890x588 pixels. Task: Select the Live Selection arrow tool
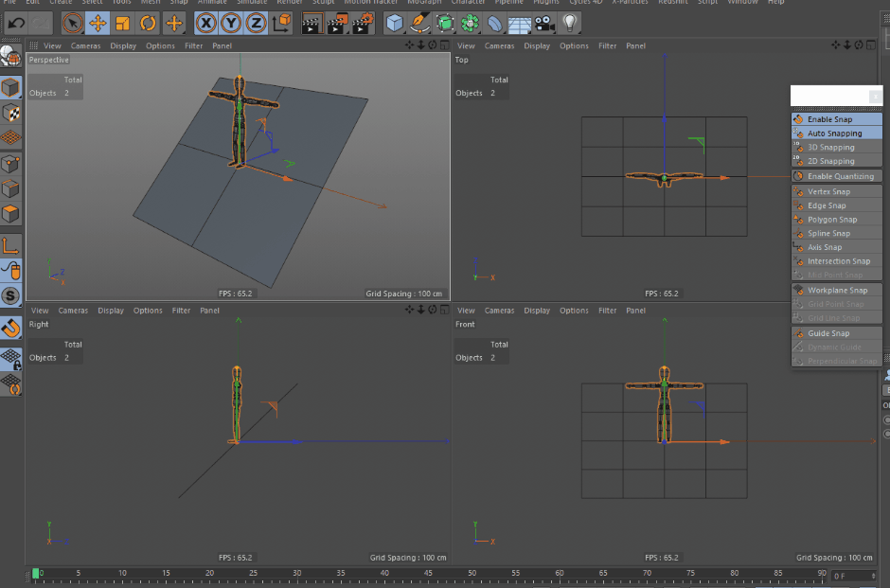point(73,24)
